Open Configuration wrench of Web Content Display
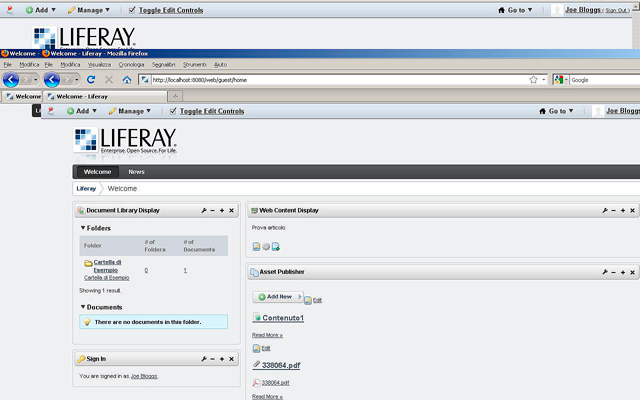Screen dimensions: 640x400 (x=604, y=211)
